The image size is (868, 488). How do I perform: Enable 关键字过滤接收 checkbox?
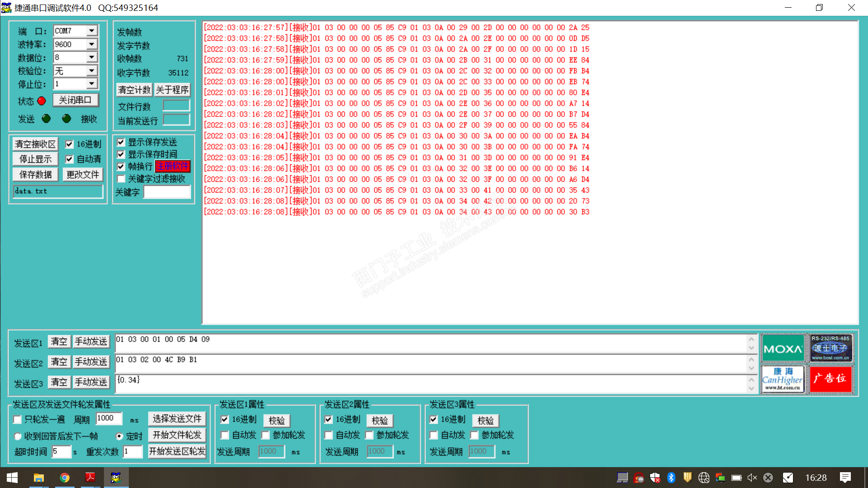(121, 179)
